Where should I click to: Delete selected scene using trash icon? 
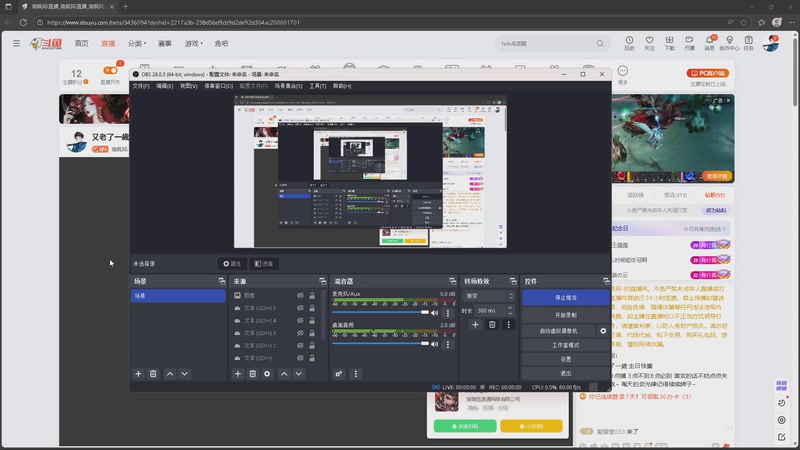click(153, 374)
